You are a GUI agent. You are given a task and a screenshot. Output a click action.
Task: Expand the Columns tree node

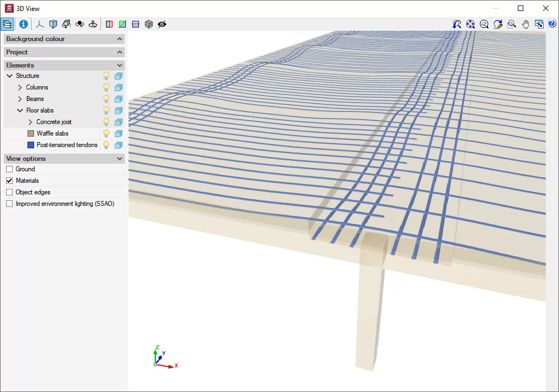point(20,87)
